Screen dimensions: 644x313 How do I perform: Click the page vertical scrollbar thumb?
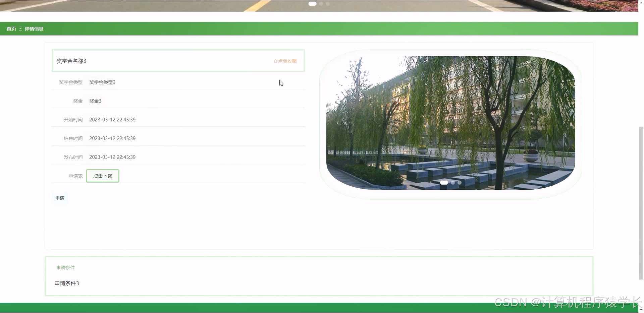click(x=641, y=203)
